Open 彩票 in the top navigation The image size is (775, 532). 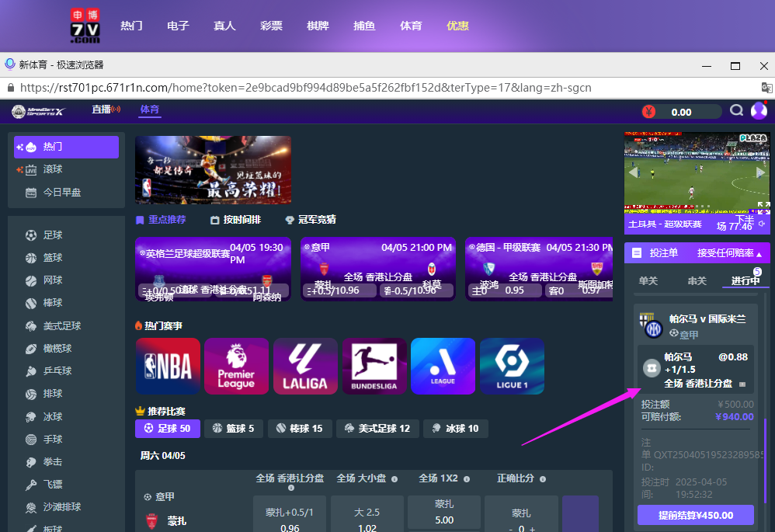pyautogui.click(x=271, y=25)
